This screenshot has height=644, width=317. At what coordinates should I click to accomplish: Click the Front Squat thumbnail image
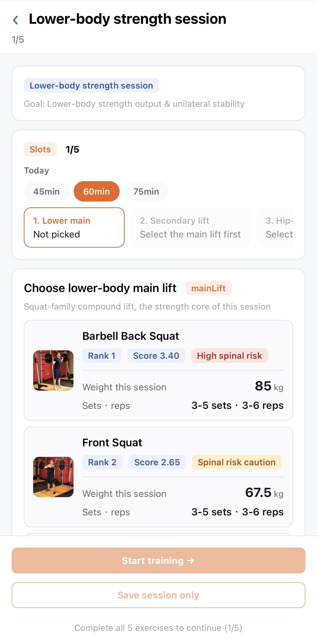pos(53,477)
